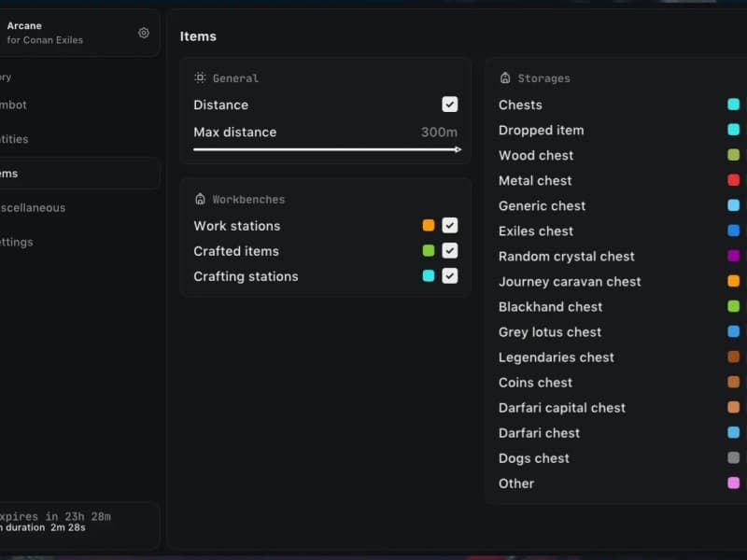Click the Max distance slider track
This screenshot has height=560, width=747.
pos(327,149)
